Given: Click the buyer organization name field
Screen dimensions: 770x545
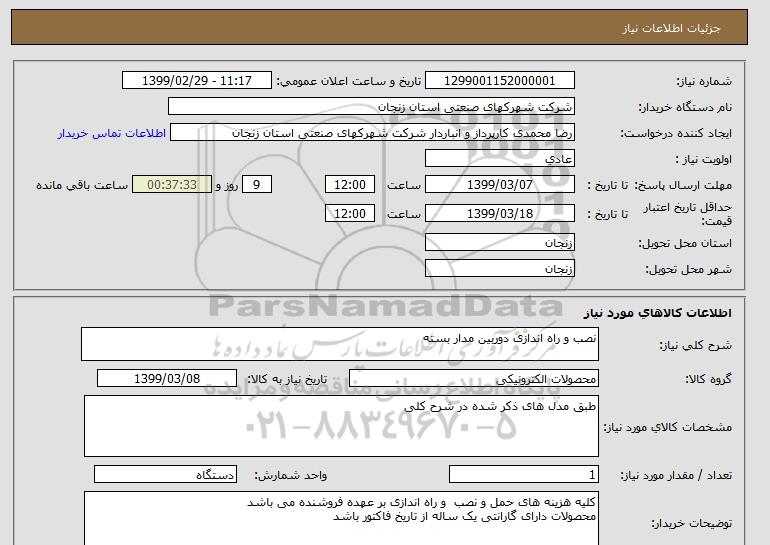Looking at the screenshot, I should 371,107.
